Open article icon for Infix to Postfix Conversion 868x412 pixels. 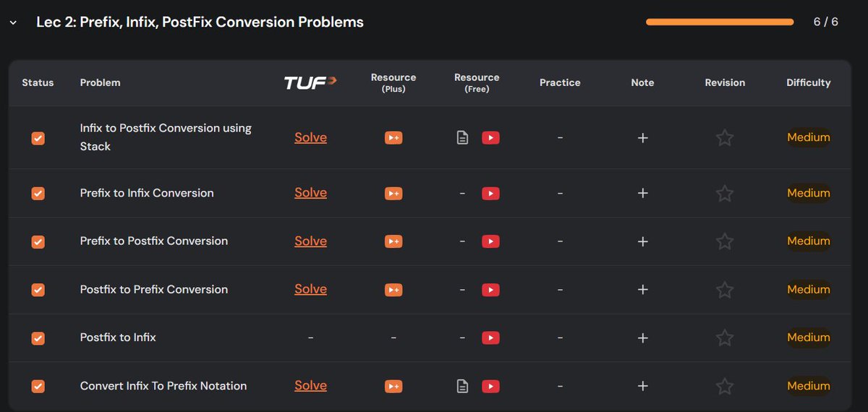tap(462, 137)
